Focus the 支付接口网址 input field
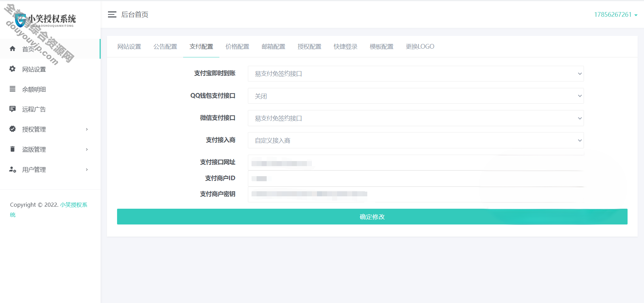Viewport: 644px width, 303px height. click(416, 163)
